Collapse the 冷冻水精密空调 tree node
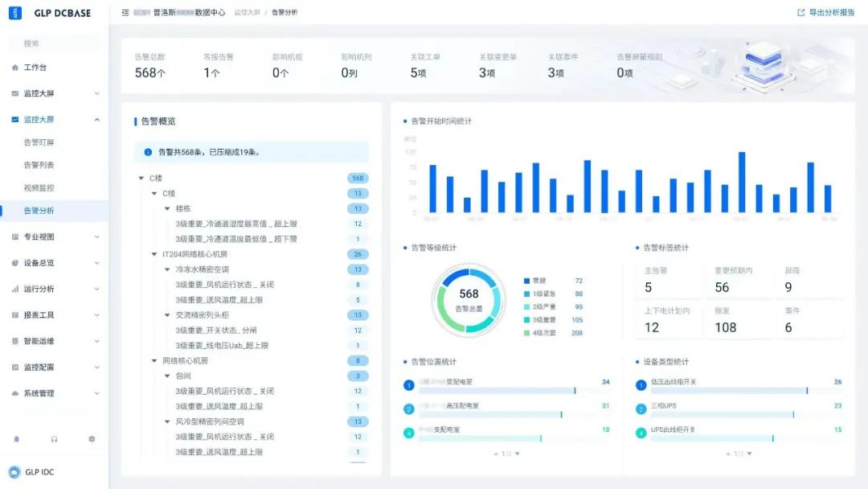Viewport: 868px width, 489px height. click(x=167, y=269)
